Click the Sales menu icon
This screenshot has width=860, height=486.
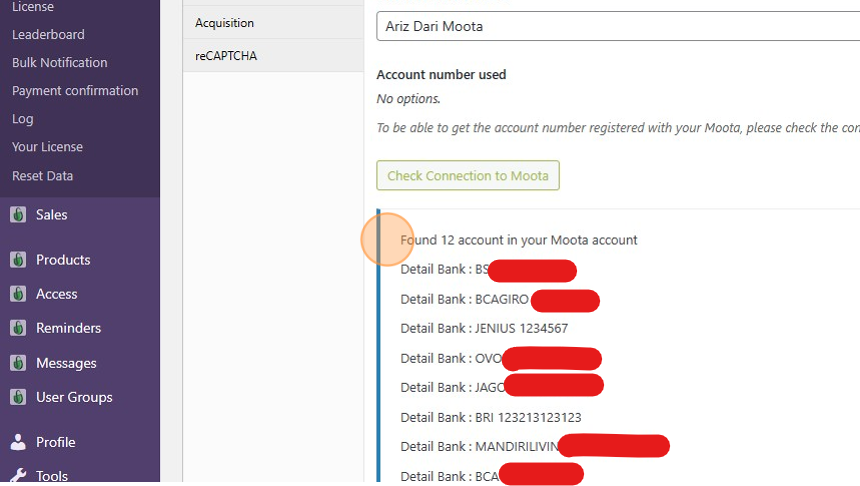point(18,214)
